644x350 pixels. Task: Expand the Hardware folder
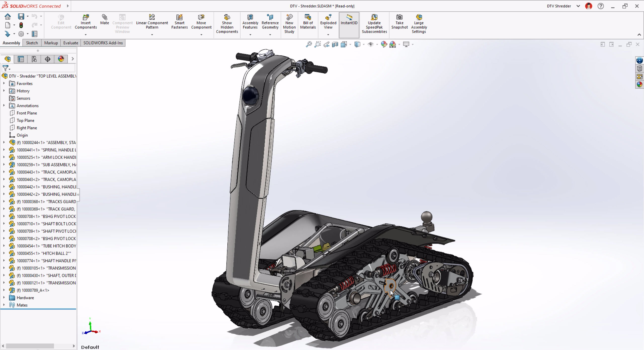click(4, 297)
